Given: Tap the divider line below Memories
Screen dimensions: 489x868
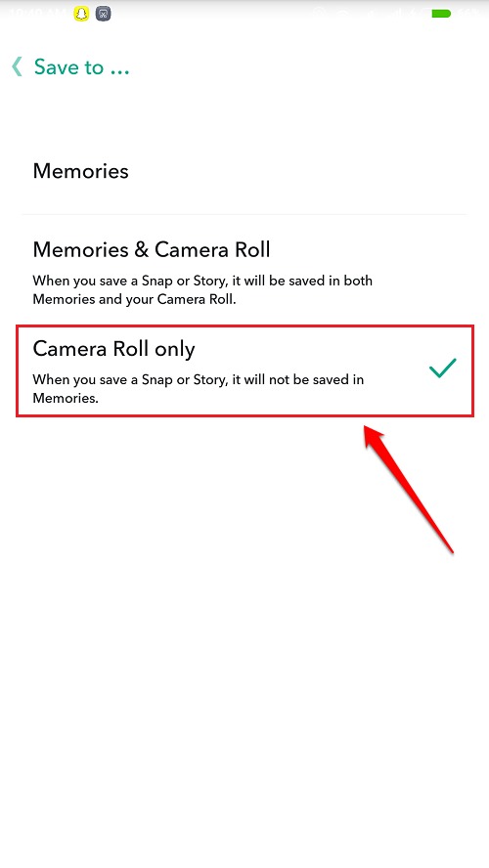Looking at the screenshot, I should coord(244,214).
